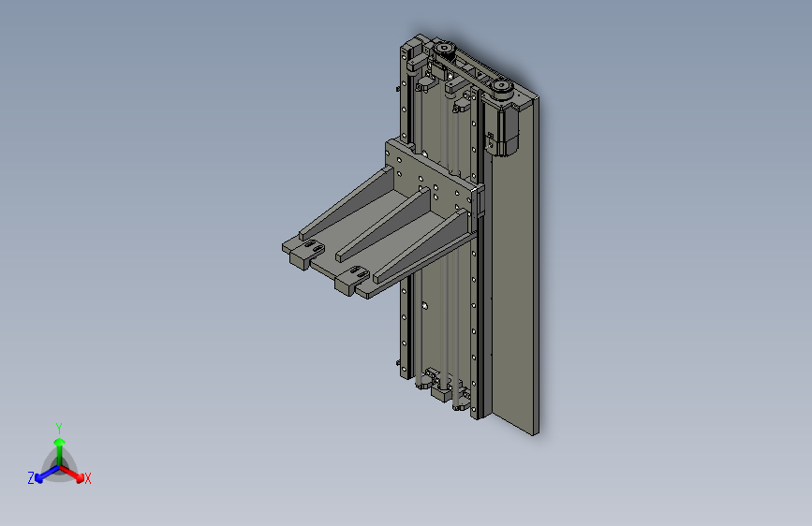812x526 pixels.
Task: Click the red X axis on the triad
Action: 72,474
